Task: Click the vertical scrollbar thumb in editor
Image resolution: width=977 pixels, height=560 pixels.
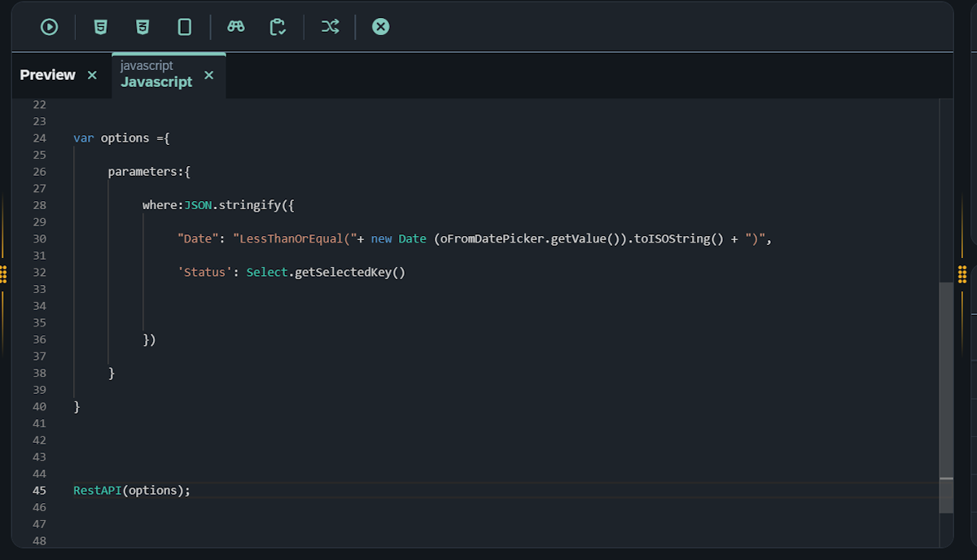Action: click(x=946, y=397)
